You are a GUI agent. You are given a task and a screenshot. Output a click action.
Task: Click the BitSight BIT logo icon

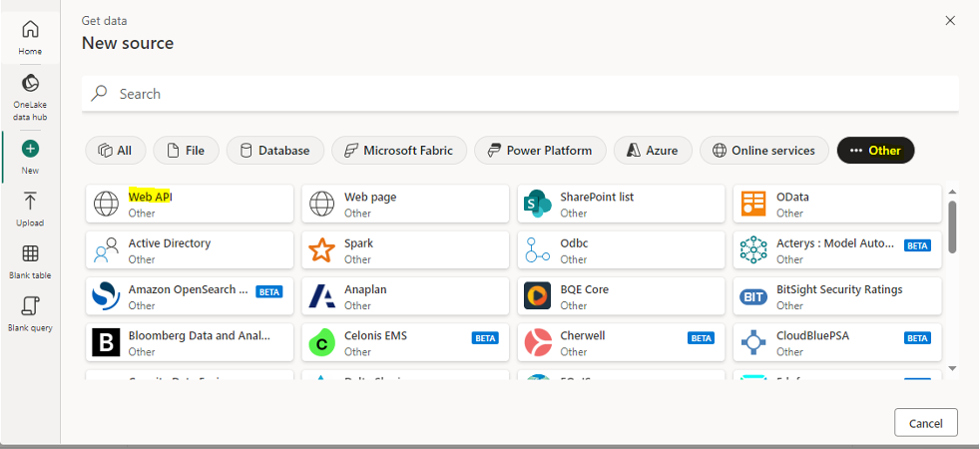pos(753,297)
